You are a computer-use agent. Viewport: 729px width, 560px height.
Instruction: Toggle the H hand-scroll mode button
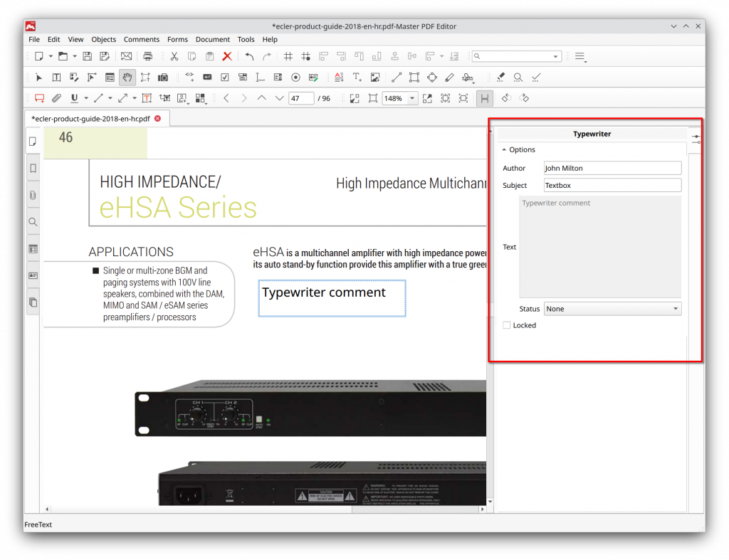(x=485, y=98)
